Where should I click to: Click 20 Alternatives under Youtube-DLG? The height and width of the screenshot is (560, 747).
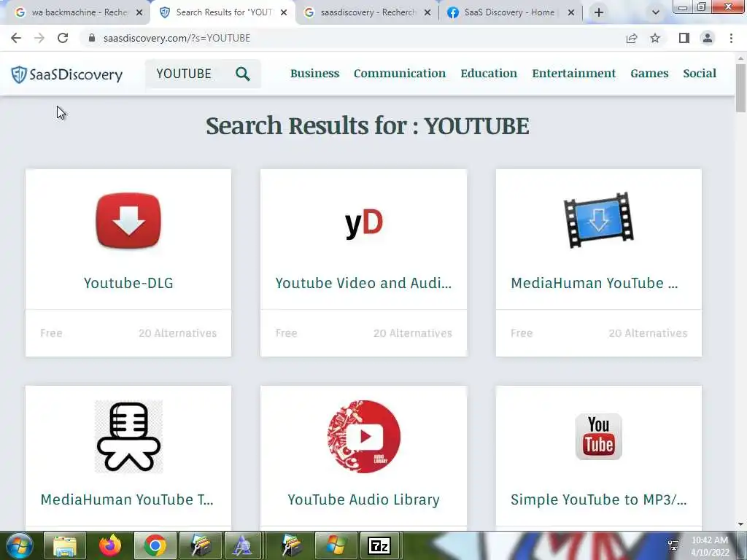pos(178,333)
